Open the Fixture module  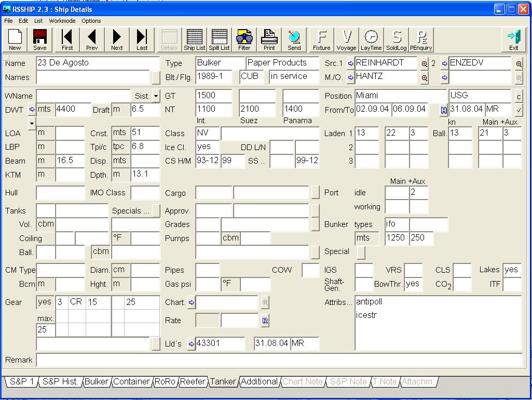[322, 39]
